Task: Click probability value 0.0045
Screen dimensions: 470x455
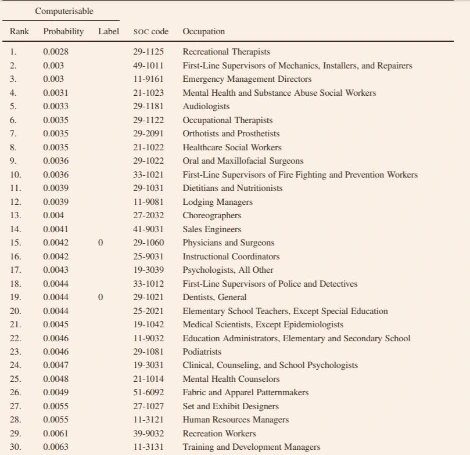Action: [56, 324]
